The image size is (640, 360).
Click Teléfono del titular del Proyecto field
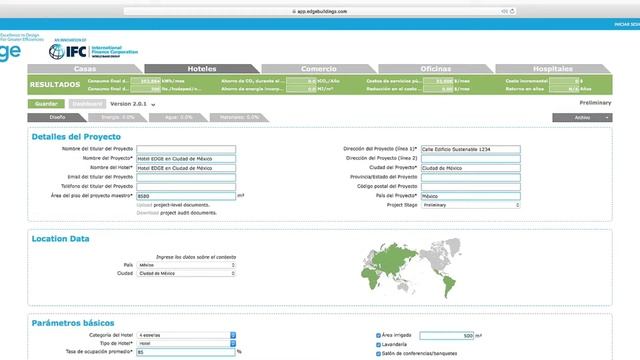[x=186, y=187]
